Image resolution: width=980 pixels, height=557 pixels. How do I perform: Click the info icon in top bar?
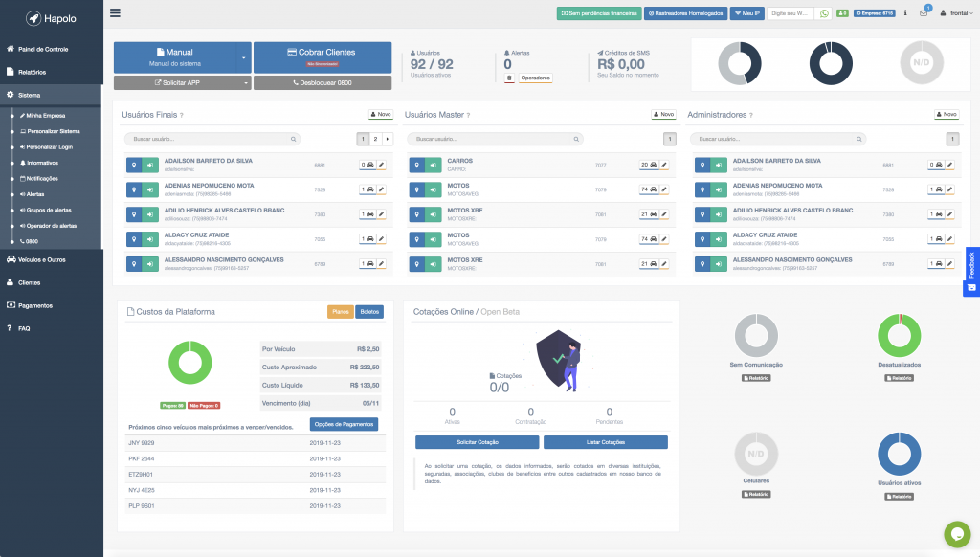(905, 13)
